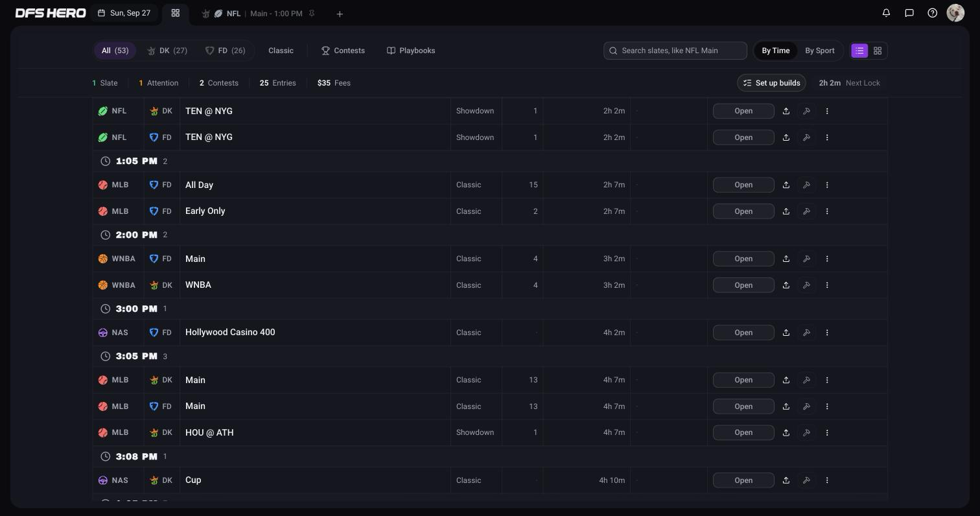The image size is (980, 516).
Task: Switch to NFL Main 1:00 PM tab
Action: click(259, 13)
